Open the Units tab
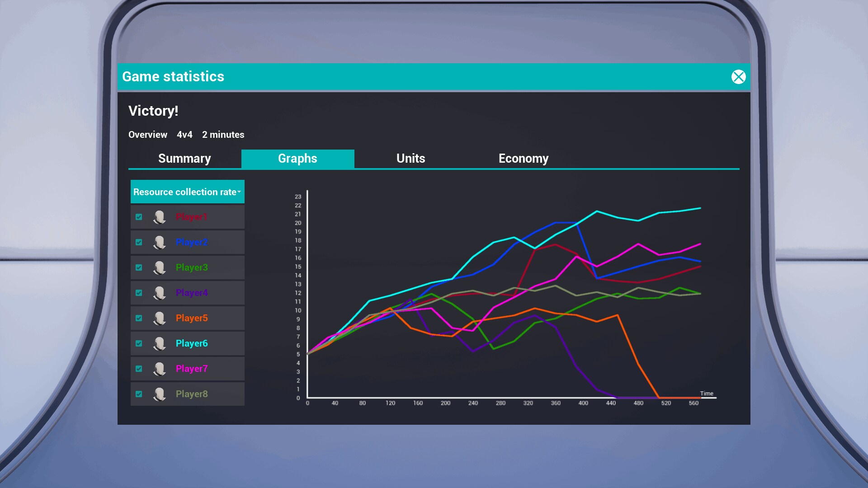 (410, 159)
